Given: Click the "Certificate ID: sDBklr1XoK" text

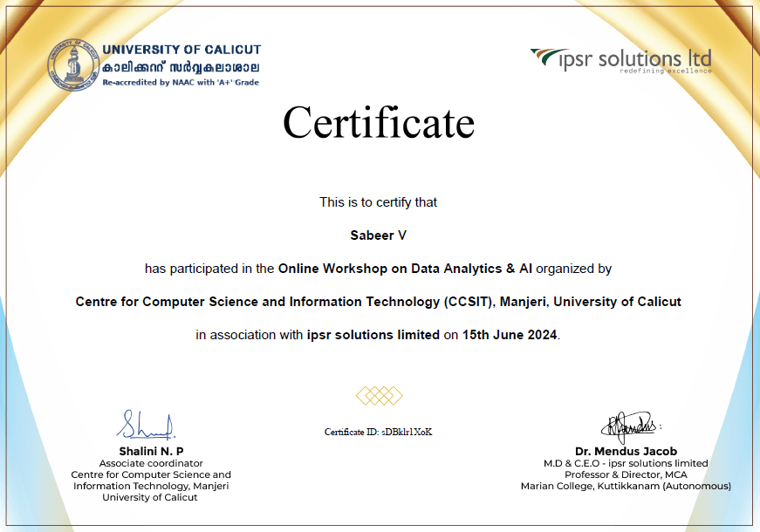Looking at the screenshot, I should tap(378, 433).
